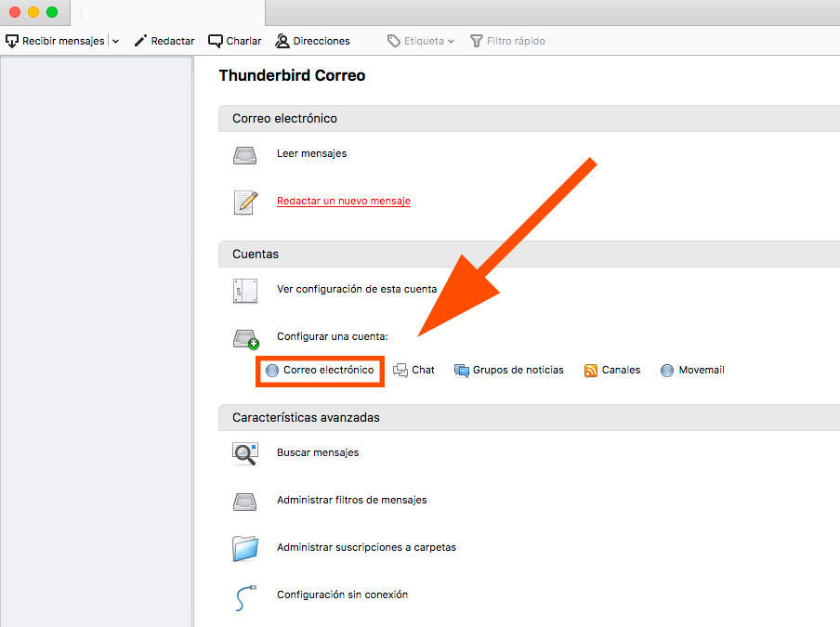
Task: Open the Canales RSS feed setup
Action: tap(612, 370)
